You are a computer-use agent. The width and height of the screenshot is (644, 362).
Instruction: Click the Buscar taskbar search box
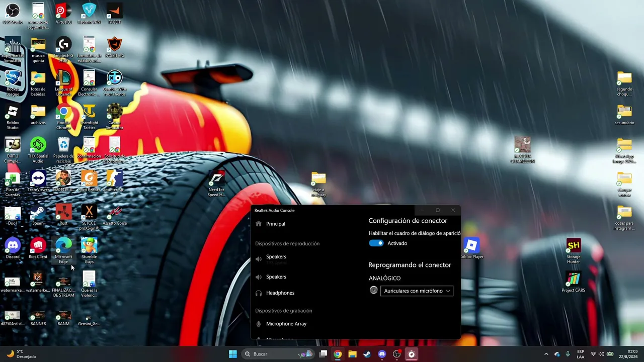[x=278, y=354]
